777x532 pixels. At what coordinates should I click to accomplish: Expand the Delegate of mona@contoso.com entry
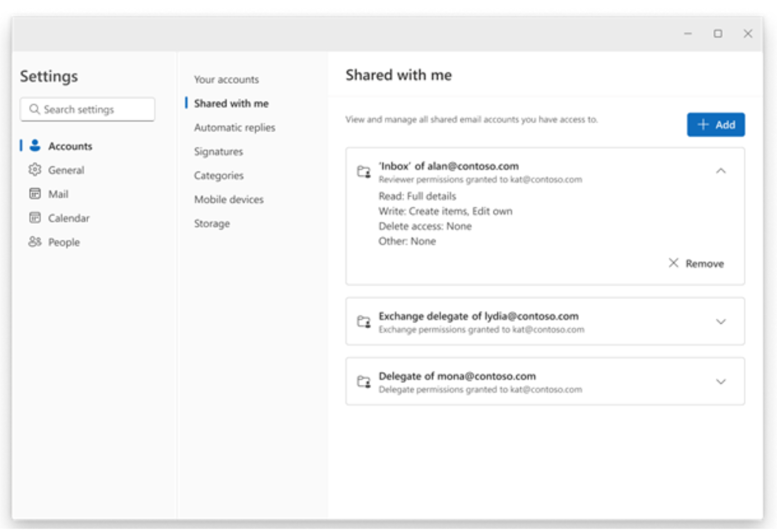click(x=720, y=382)
